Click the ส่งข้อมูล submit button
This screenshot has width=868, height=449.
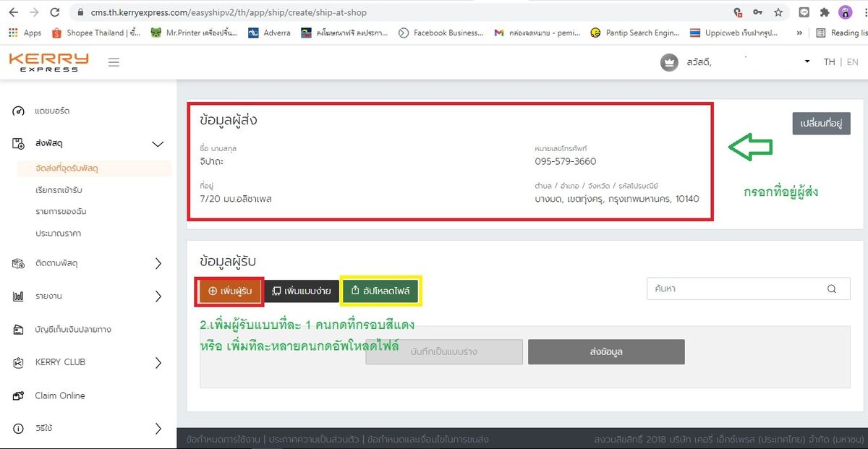[x=606, y=351]
